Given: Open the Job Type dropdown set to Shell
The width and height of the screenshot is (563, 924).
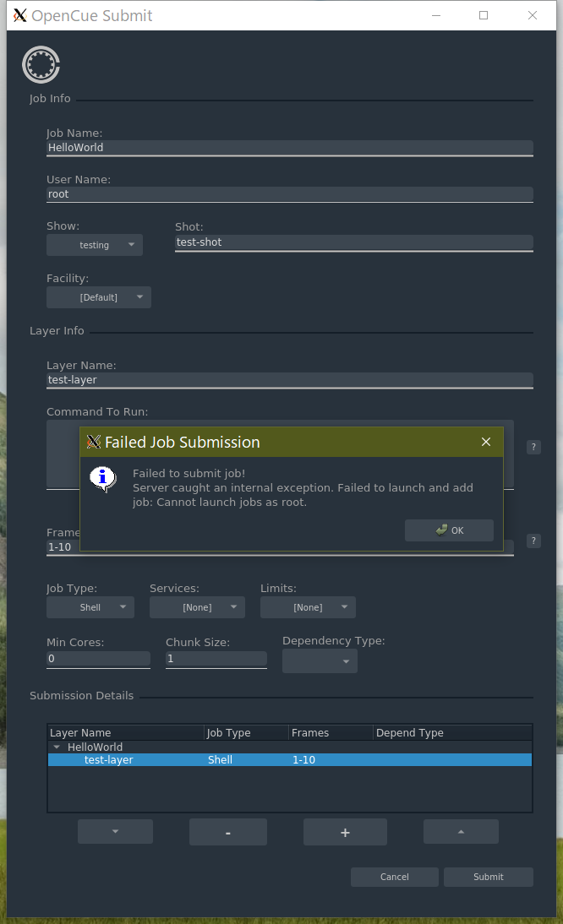Looking at the screenshot, I should (90, 607).
